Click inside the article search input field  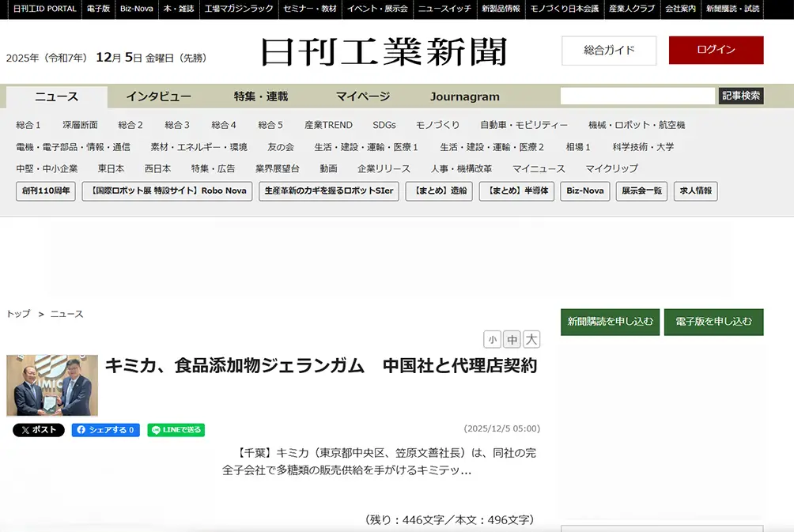(638, 96)
